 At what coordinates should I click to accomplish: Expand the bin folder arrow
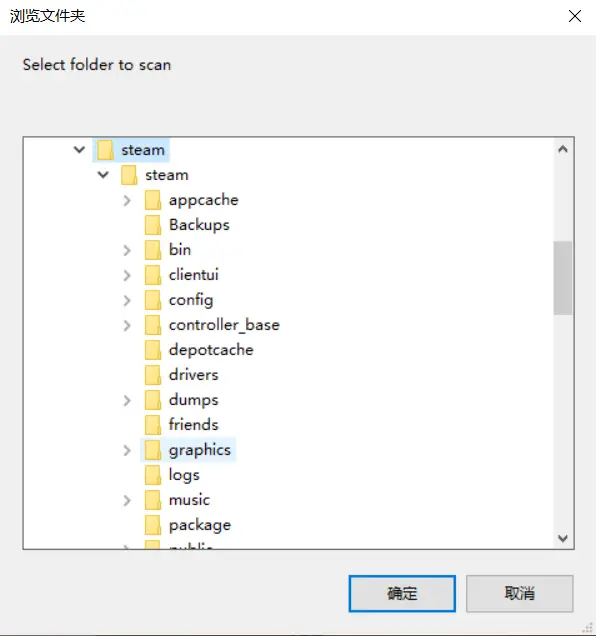coord(127,250)
